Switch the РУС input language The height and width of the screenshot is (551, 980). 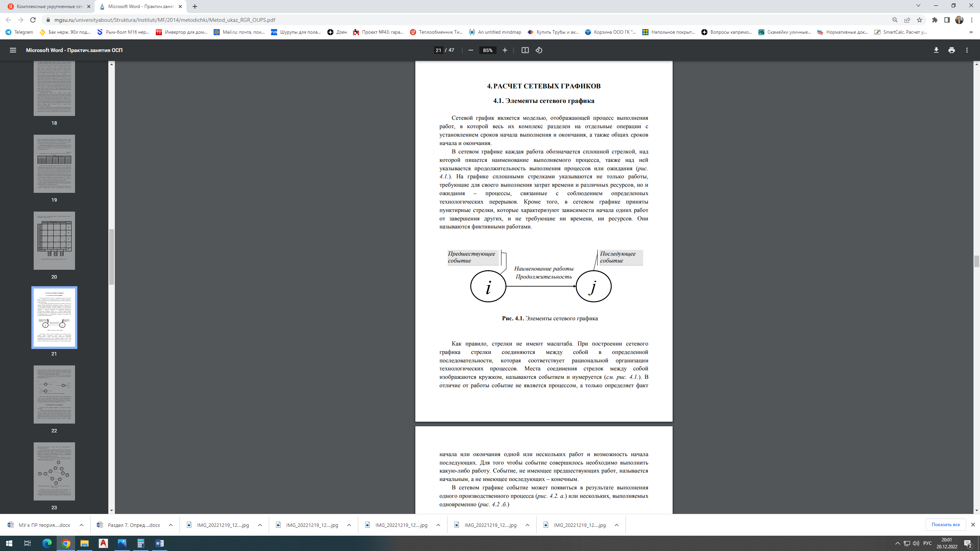(928, 543)
